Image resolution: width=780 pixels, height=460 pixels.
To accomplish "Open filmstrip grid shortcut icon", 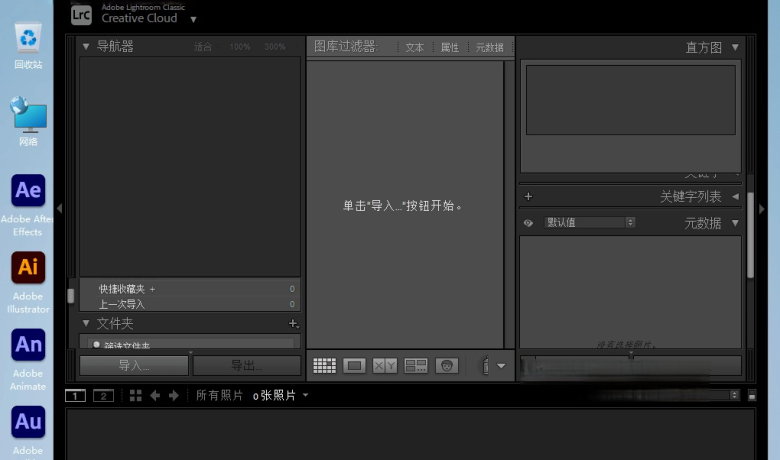I will [x=136, y=396].
